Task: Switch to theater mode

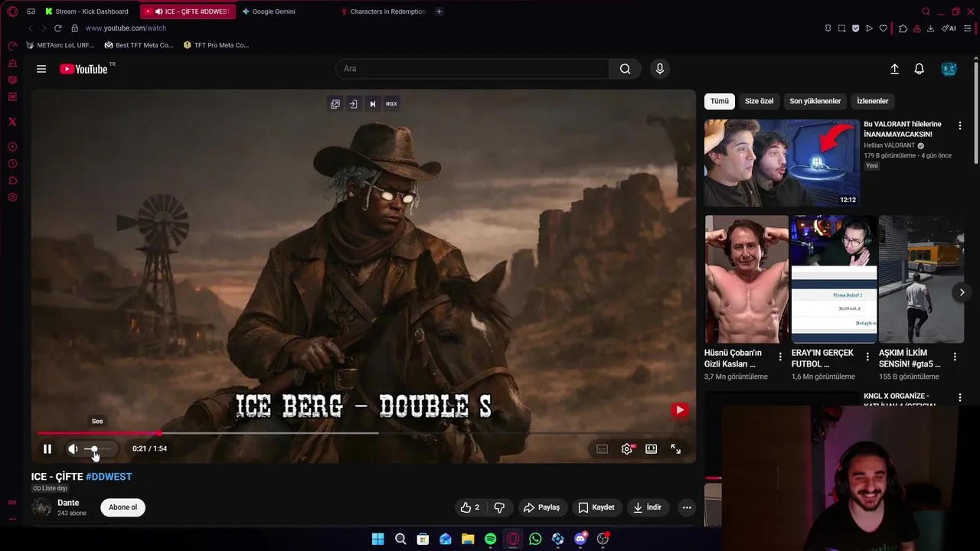Action: point(652,449)
